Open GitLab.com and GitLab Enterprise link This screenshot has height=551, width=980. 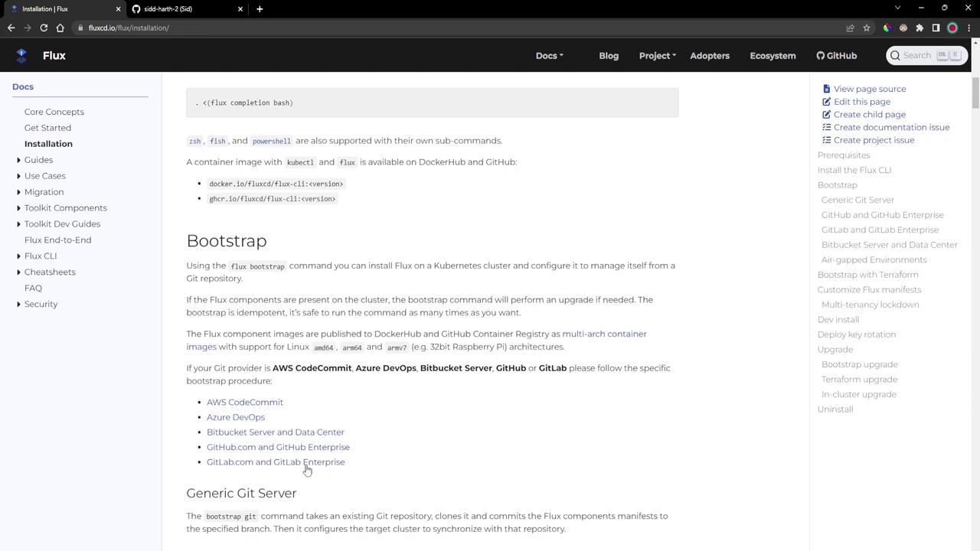[x=276, y=462]
